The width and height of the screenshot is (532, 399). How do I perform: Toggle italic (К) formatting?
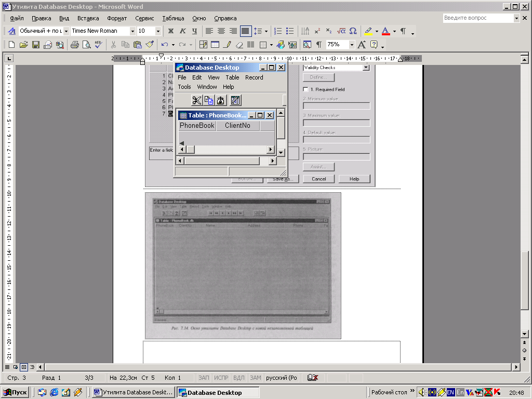click(x=182, y=31)
